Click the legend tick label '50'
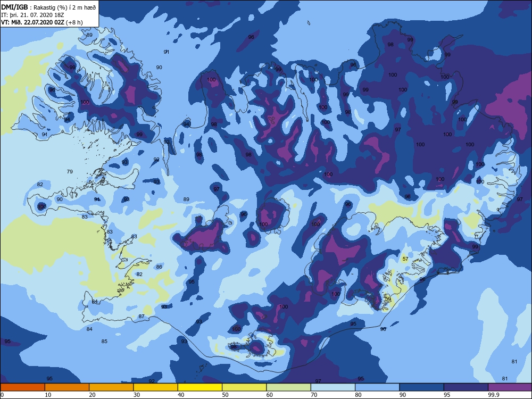 [x=225, y=395]
